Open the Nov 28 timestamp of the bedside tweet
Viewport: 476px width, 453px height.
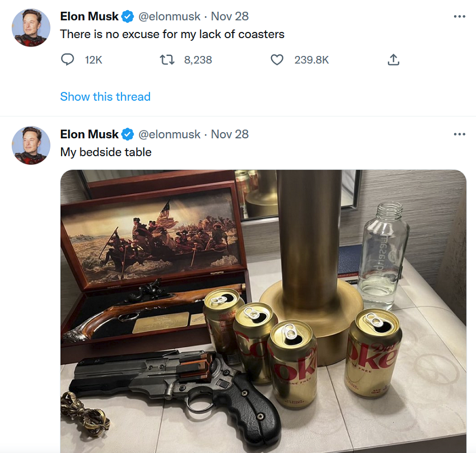230,134
